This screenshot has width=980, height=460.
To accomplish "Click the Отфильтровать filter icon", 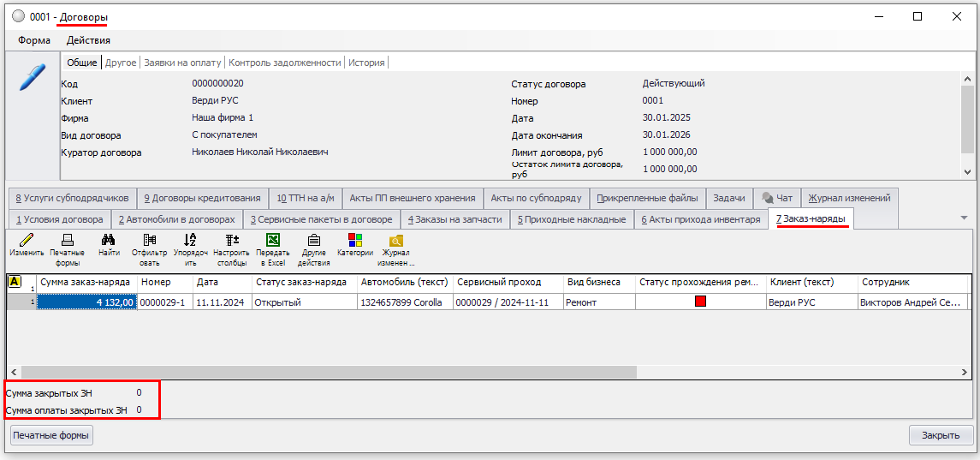I will pyautogui.click(x=150, y=241).
